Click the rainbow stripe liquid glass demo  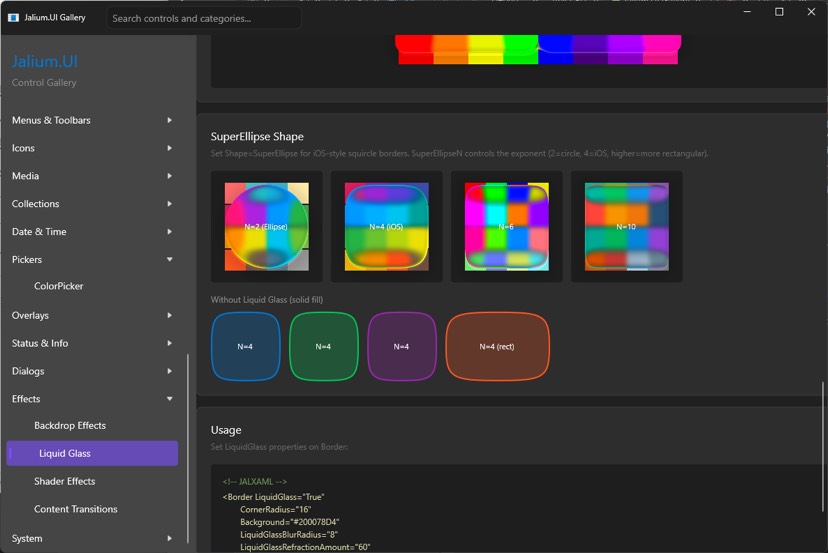pyautogui.click(x=538, y=50)
